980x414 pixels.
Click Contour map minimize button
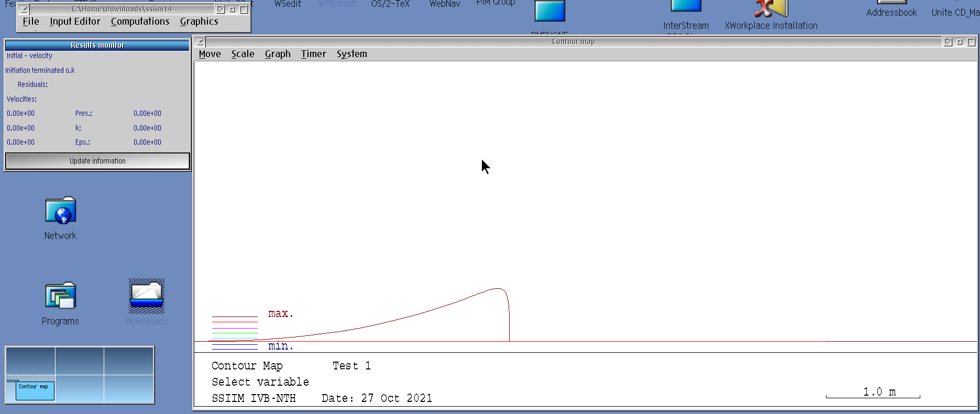[960, 42]
